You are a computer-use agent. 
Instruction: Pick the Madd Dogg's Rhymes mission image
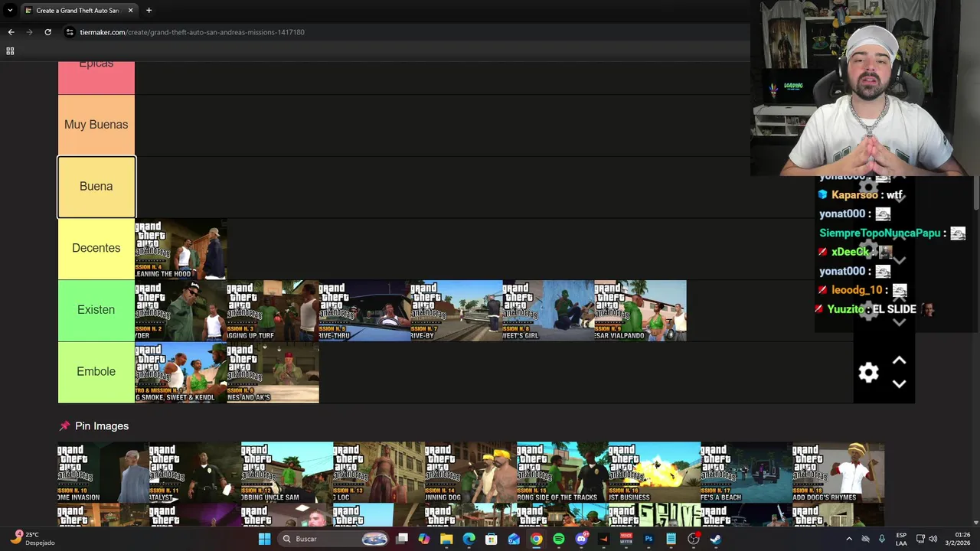click(838, 472)
